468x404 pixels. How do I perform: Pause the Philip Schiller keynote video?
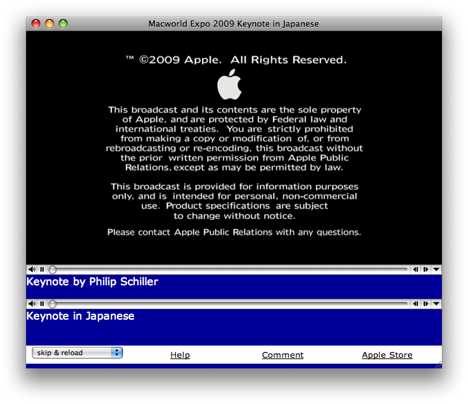click(x=42, y=269)
